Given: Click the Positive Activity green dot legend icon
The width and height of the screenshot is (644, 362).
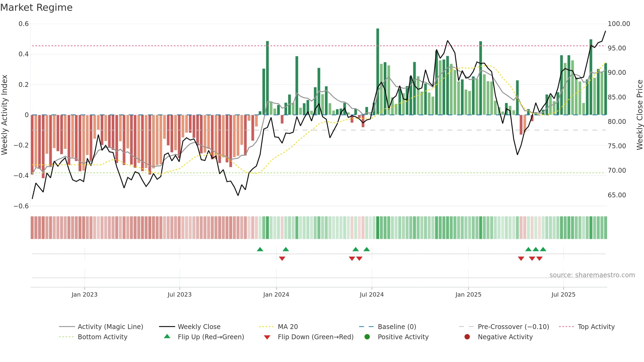Looking at the screenshot, I should 367,337.
